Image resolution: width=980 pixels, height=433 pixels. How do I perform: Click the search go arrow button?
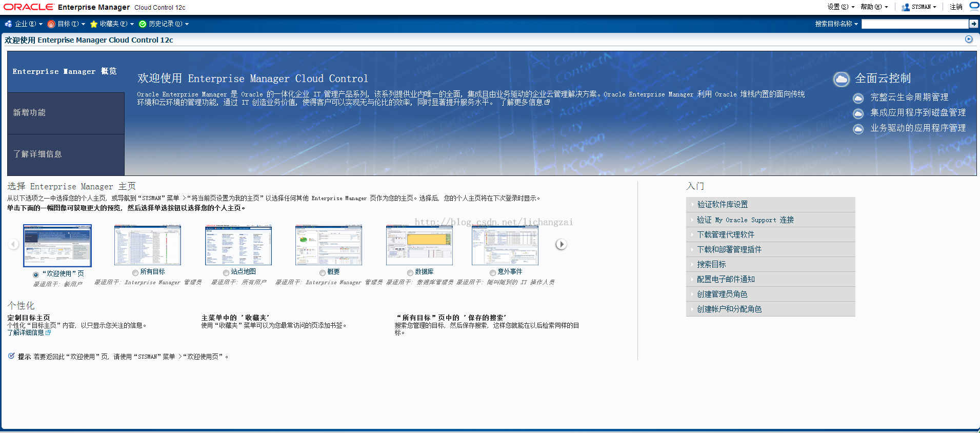pos(973,24)
